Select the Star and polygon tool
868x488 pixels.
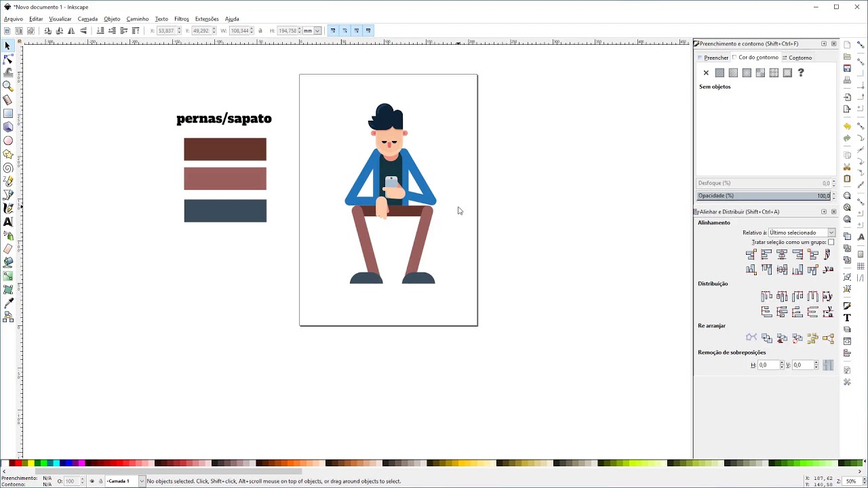7,155
